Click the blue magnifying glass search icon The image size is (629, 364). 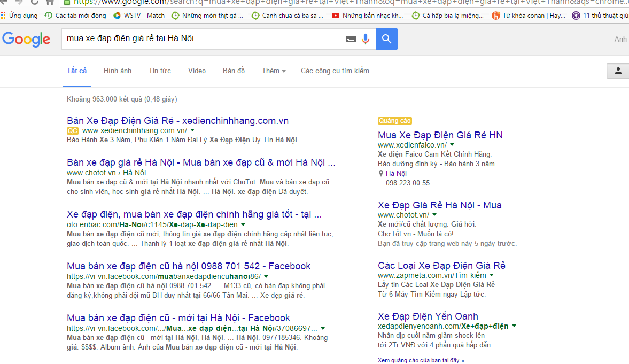point(386,38)
